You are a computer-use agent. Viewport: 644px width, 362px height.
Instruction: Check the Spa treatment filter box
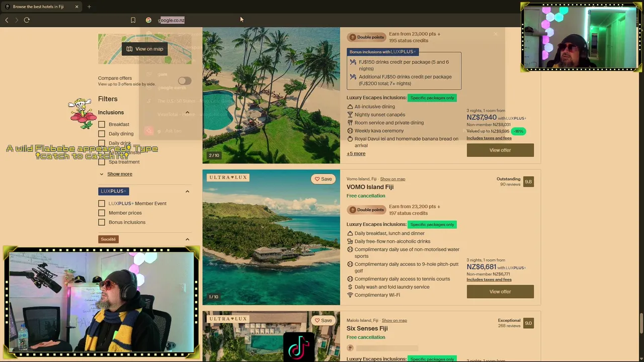(x=102, y=162)
